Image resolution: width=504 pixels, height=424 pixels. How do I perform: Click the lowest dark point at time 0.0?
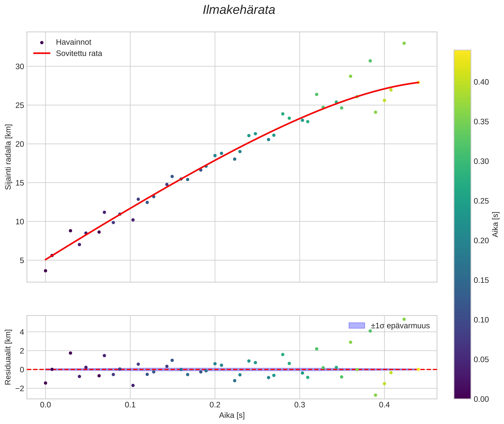[x=45, y=271]
